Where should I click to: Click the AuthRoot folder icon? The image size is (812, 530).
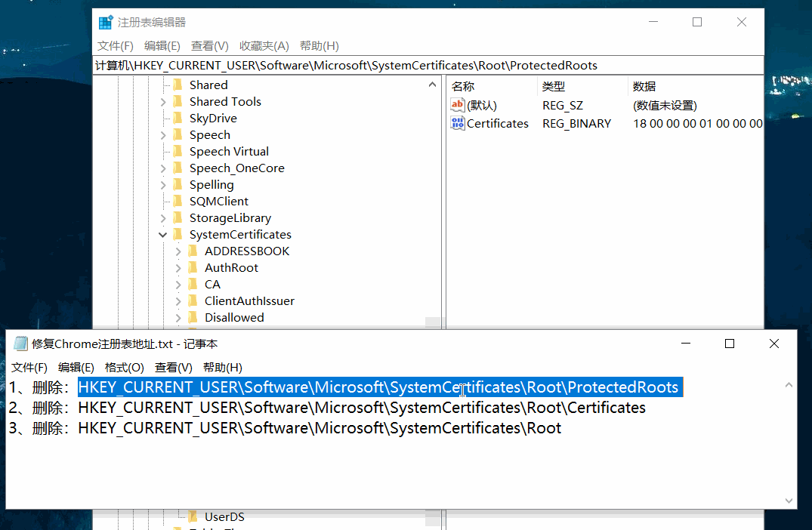193,267
